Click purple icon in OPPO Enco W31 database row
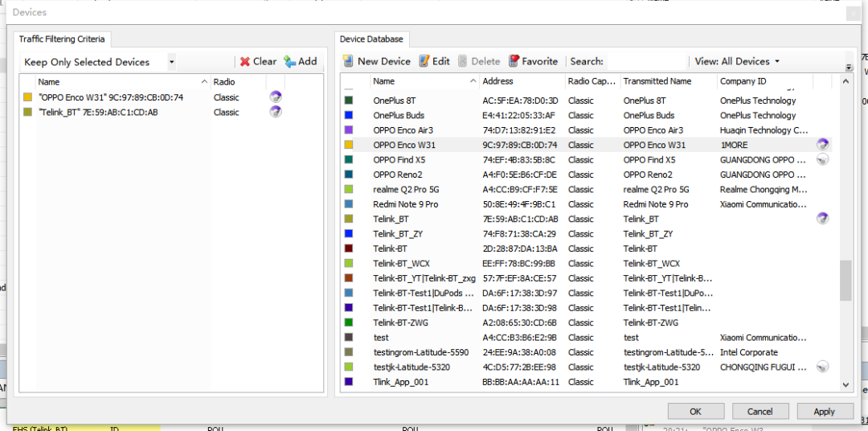The image size is (868, 431). coord(823,145)
